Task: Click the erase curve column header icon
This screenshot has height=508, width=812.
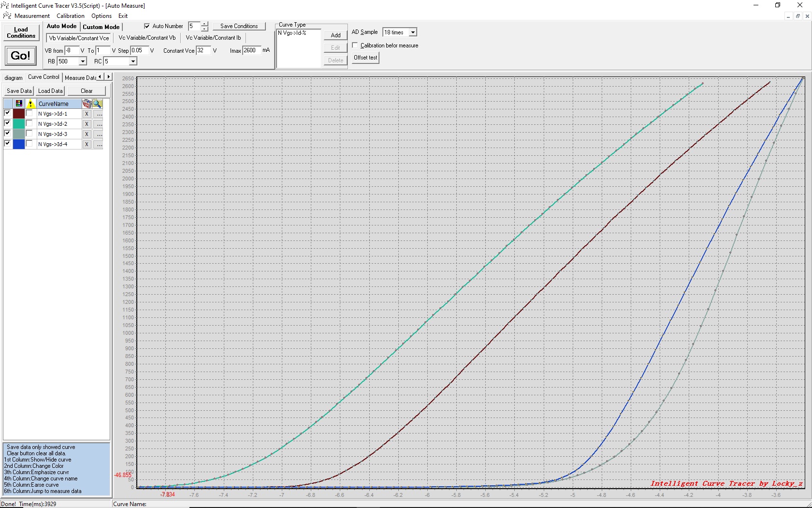Action: point(87,104)
